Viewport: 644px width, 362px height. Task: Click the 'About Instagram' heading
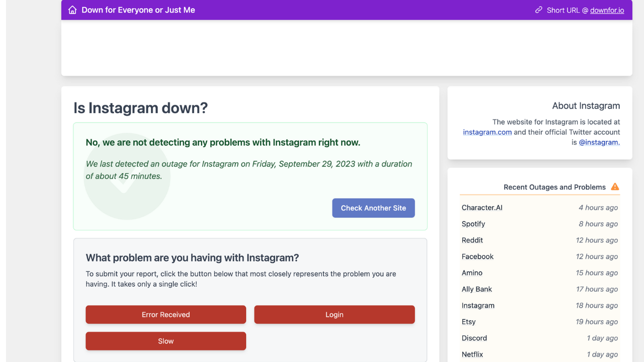click(586, 106)
